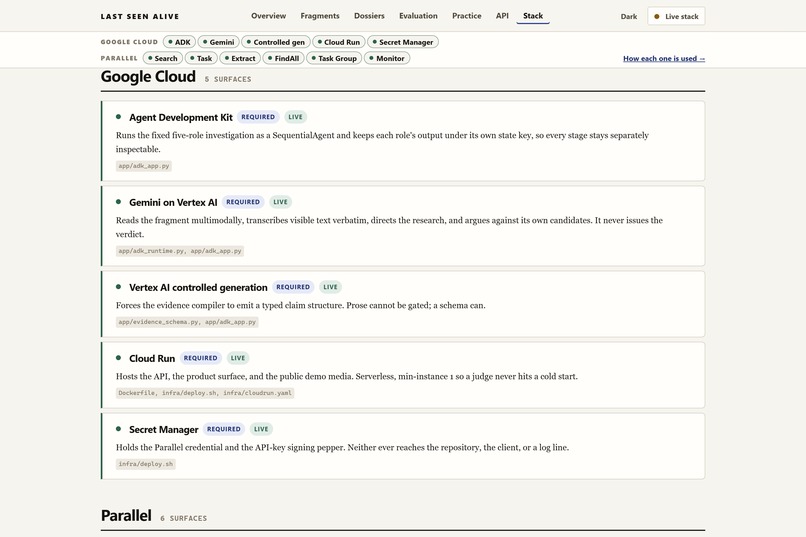Screen dimensions: 806x537
Task: Go to the Evaluation page
Action: coord(418,16)
